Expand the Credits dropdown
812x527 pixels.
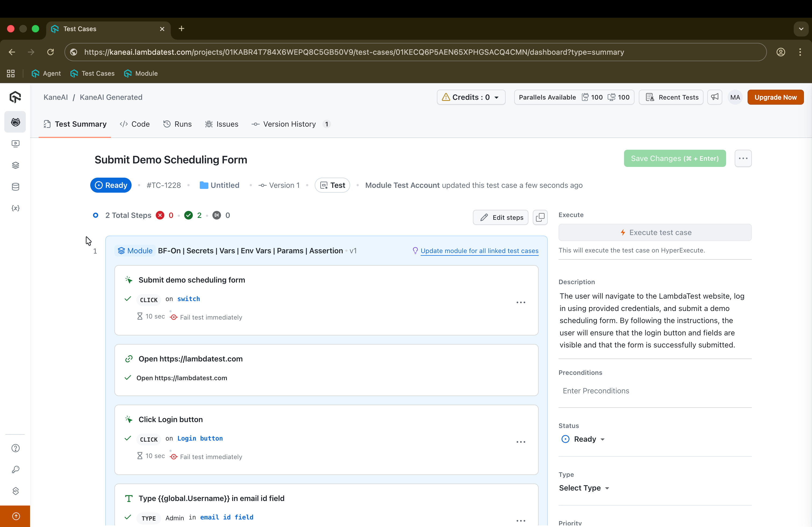pos(471,97)
